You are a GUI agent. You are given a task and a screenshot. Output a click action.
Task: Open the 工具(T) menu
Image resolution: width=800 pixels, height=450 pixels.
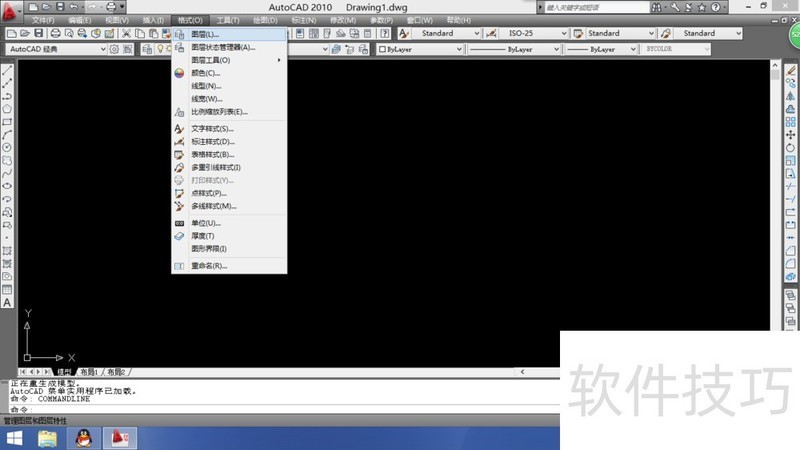click(228, 20)
